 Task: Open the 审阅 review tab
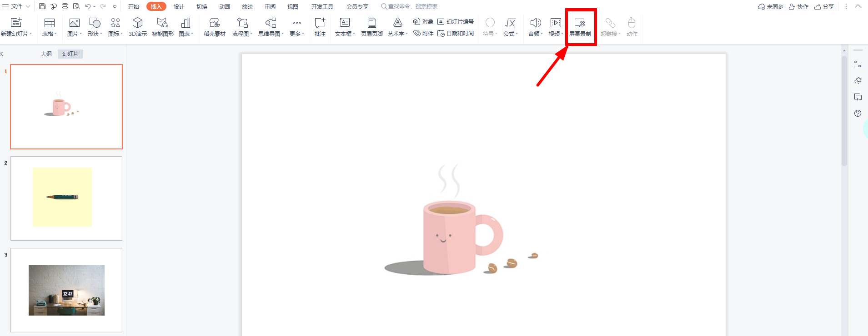point(270,6)
